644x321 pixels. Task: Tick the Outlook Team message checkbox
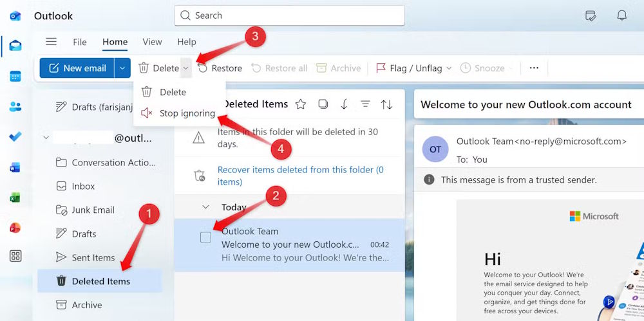(206, 237)
